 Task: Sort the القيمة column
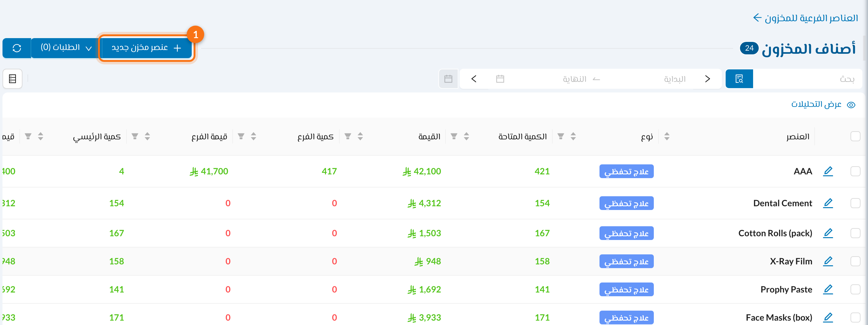tap(466, 136)
